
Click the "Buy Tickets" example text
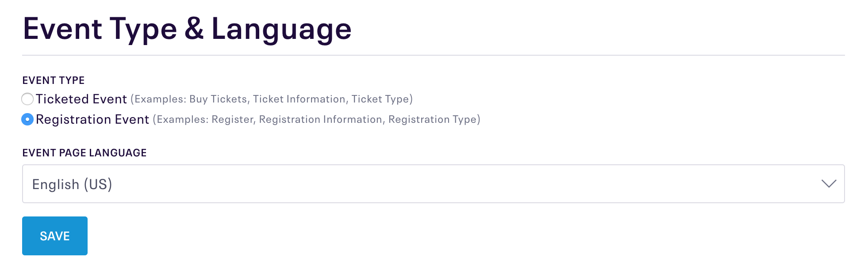coord(218,99)
